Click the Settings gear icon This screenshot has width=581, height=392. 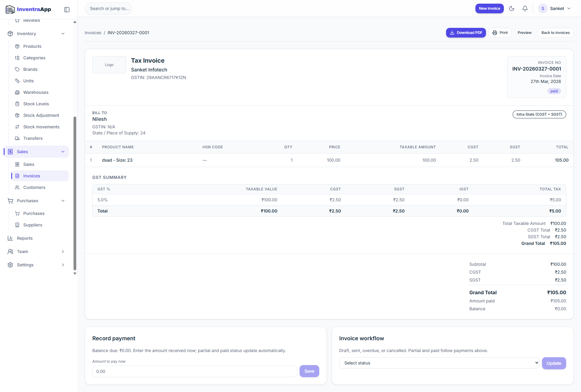(x=10, y=265)
